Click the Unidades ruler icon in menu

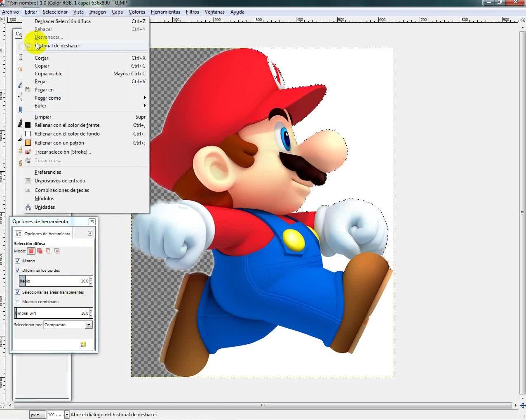coord(28,207)
